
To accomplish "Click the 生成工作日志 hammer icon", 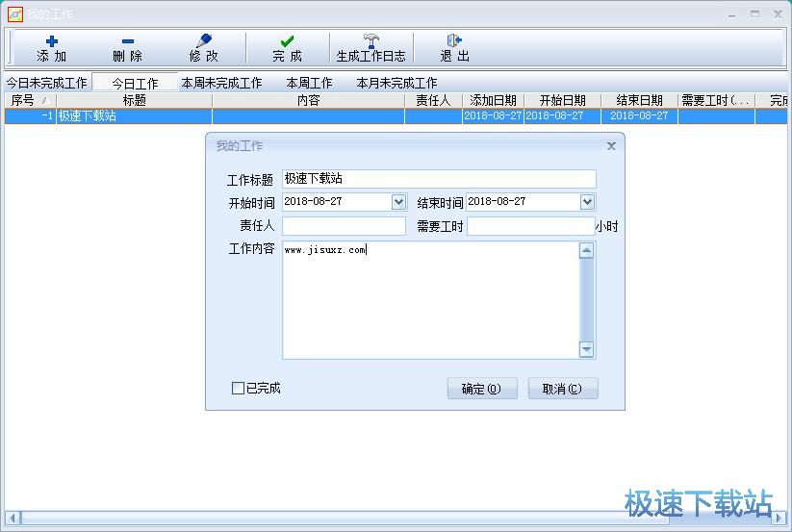I will [x=371, y=40].
